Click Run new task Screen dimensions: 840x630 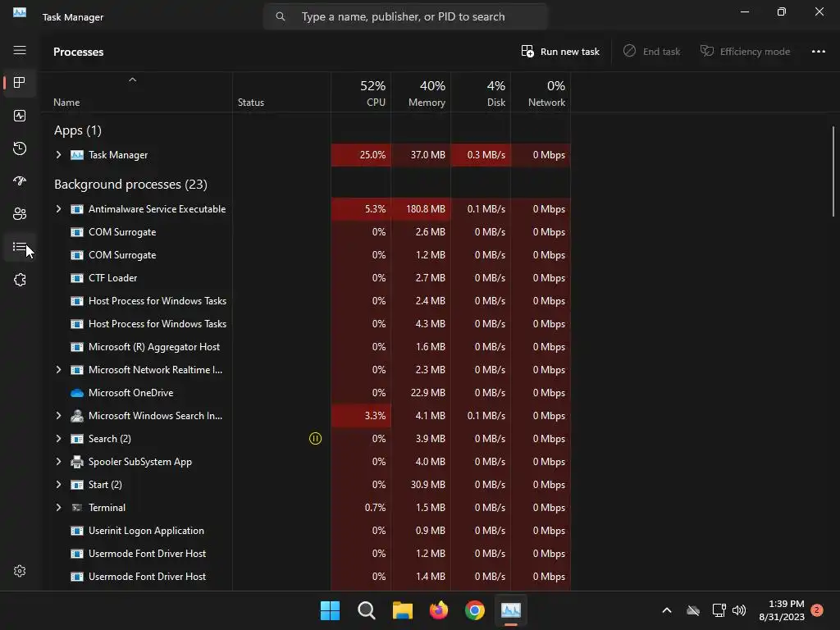(x=559, y=52)
